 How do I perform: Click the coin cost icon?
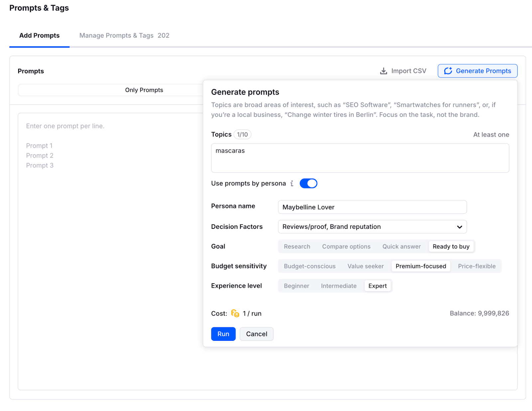tap(235, 313)
